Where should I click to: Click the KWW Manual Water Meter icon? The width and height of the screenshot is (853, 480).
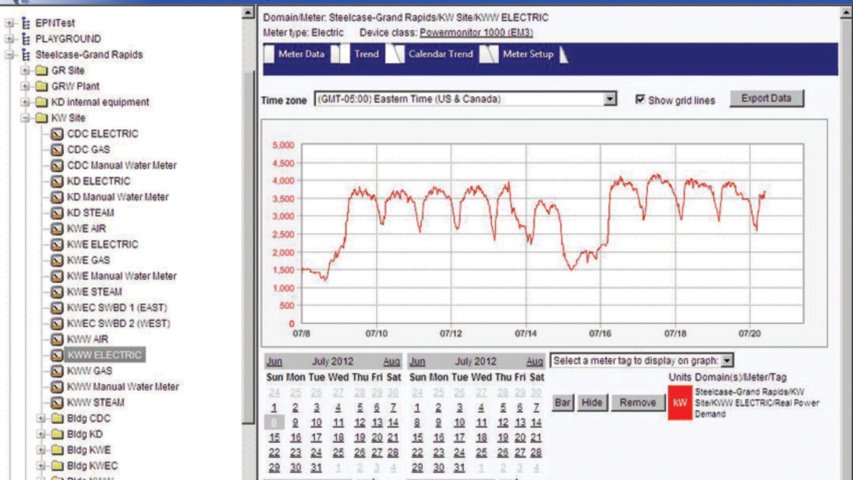[57, 387]
